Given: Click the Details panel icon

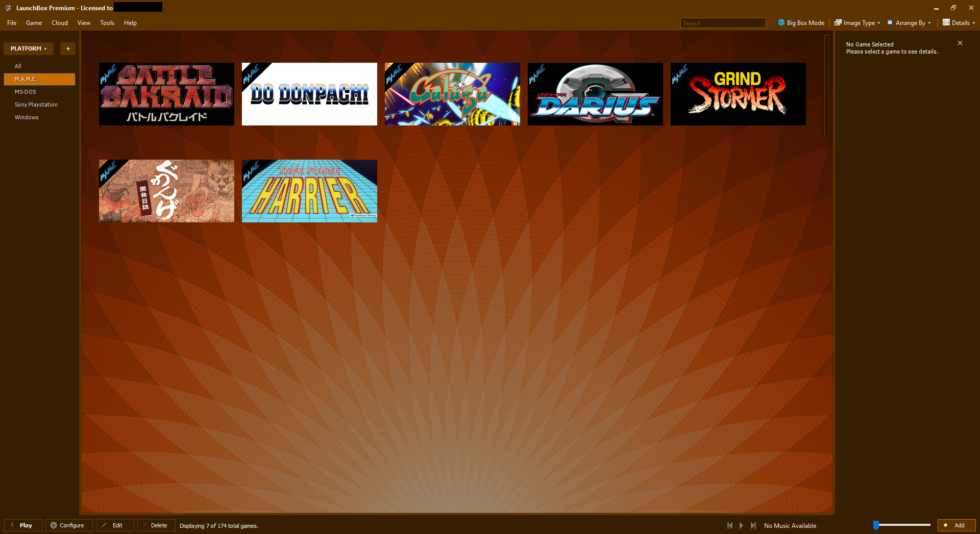Looking at the screenshot, I should tap(946, 22).
